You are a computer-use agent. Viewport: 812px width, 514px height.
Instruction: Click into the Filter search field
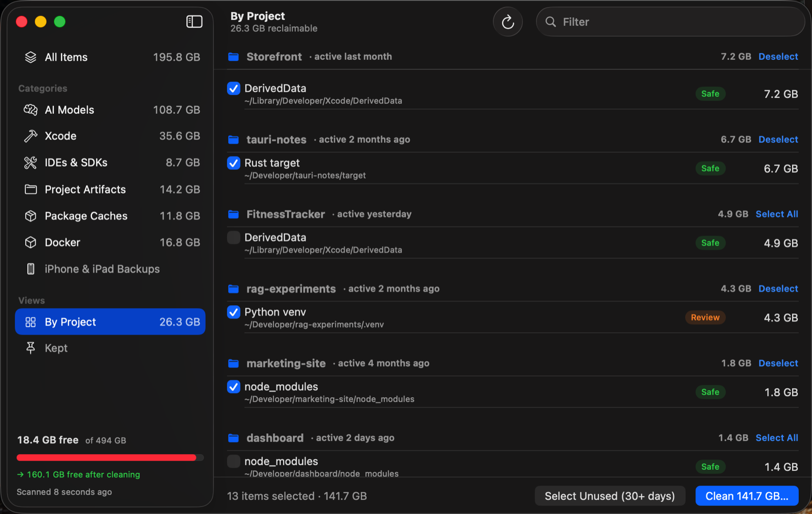point(670,22)
